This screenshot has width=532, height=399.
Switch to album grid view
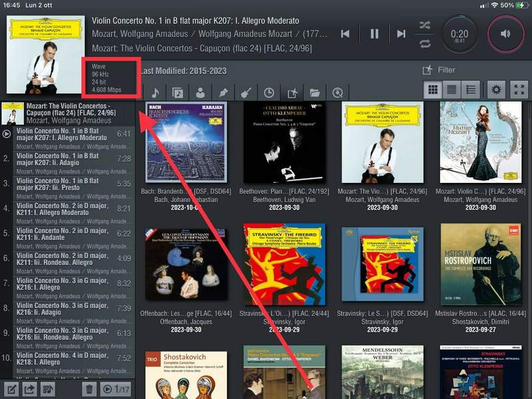433,90
